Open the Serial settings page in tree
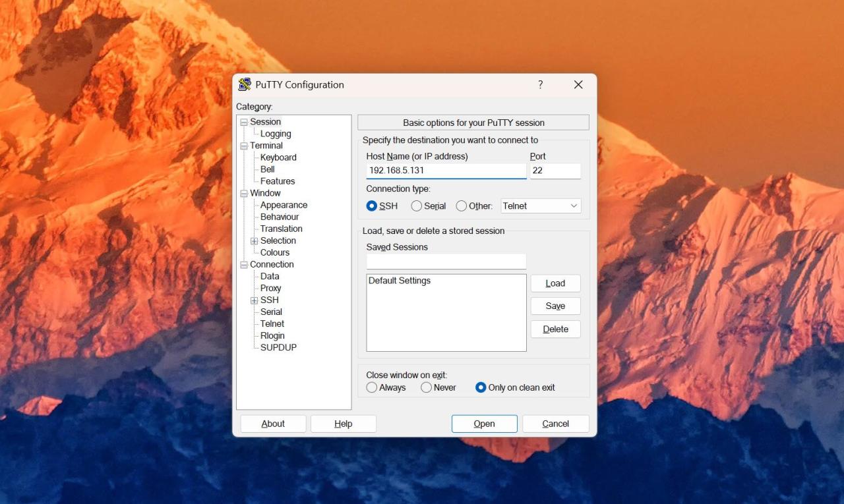The width and height of the screenshot is (844, 504). (x=271, y=312)
